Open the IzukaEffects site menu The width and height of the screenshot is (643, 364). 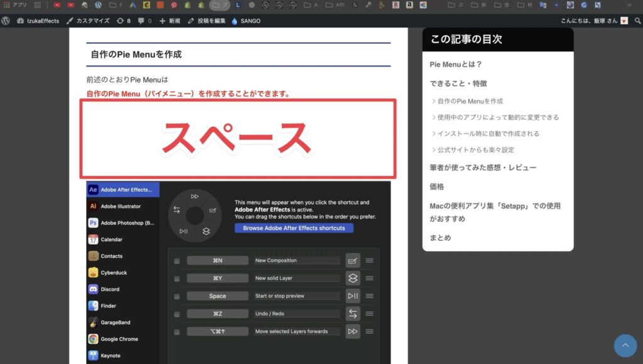pyautogui.click(x=38, y=21)
